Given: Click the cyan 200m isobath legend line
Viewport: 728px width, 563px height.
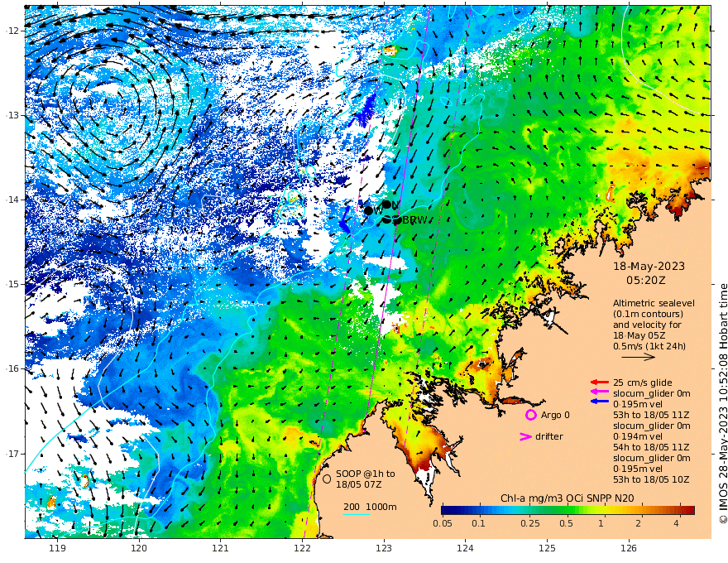Looking at the screenshot, I should click(x=356, y=514).
